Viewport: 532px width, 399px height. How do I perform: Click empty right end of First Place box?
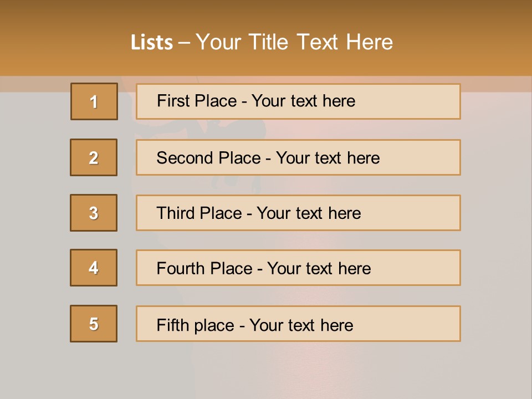tap(421, 101)
